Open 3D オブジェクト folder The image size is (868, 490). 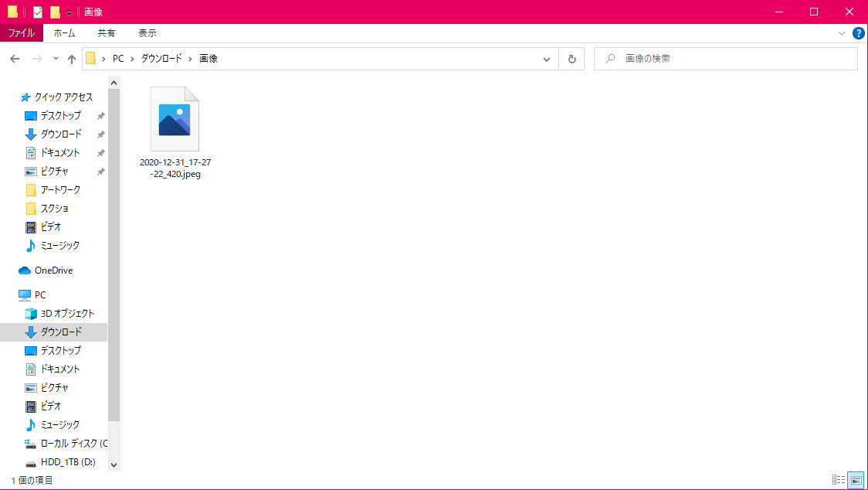67,313
